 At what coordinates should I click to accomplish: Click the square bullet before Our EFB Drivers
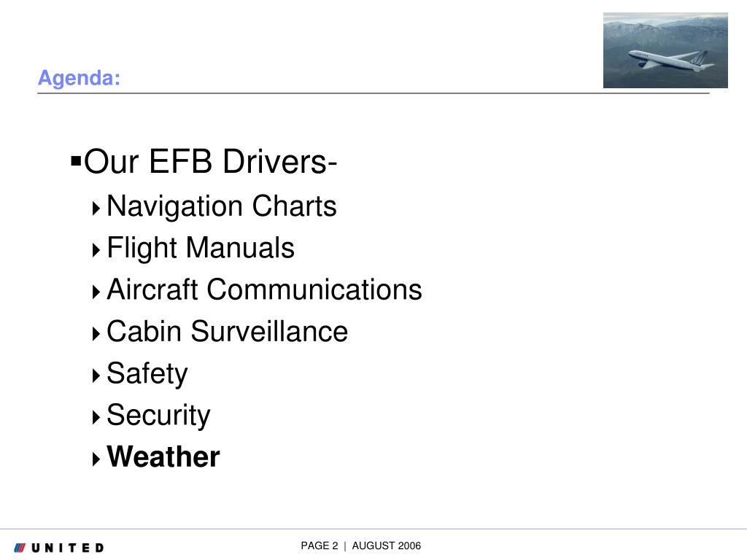[x=76, y=160]
